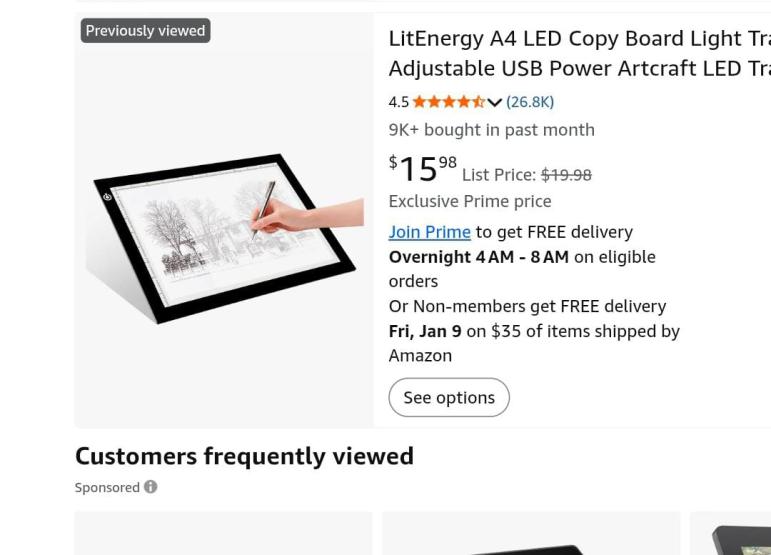
Task: Click the Sponsored info icon
Action: point(151,487)
